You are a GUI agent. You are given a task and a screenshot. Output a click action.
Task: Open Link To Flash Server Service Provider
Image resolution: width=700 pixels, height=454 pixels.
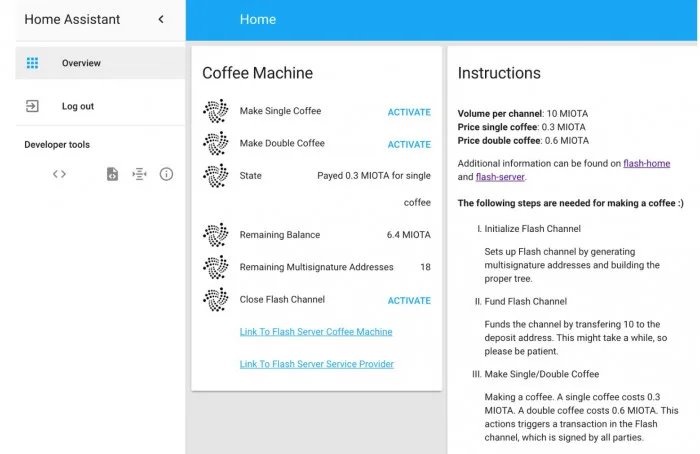click(x=317, y=364)
